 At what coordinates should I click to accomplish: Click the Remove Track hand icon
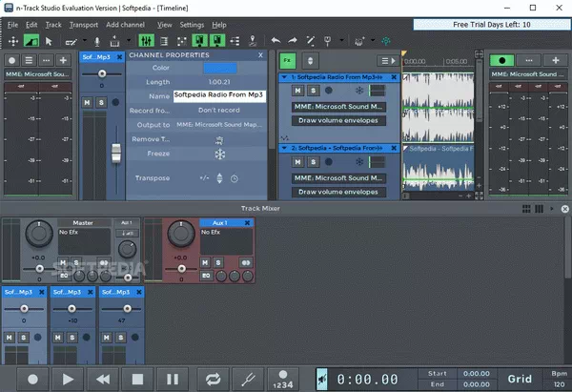pos(218,138)
